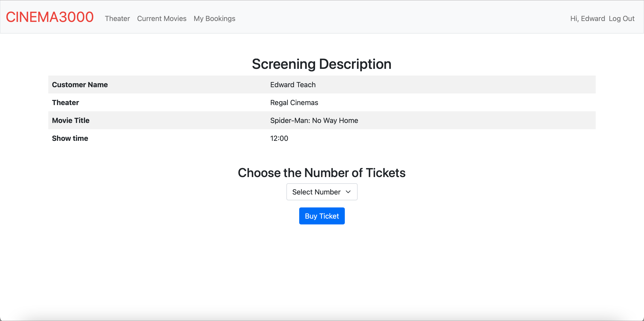Click the Hi, Edward greeting

(587, 19)
